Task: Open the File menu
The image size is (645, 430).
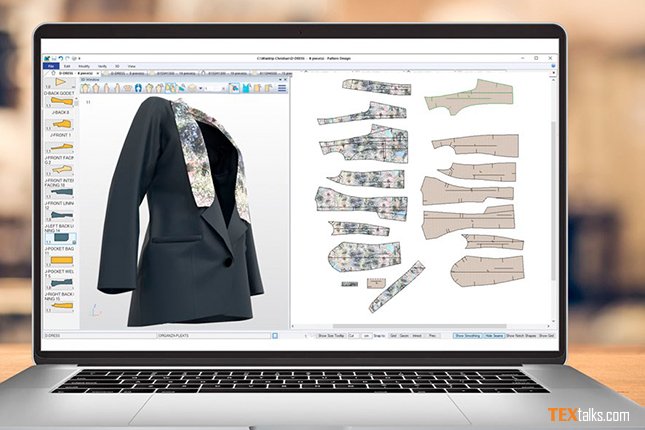Action: click(x=51, y=66)
